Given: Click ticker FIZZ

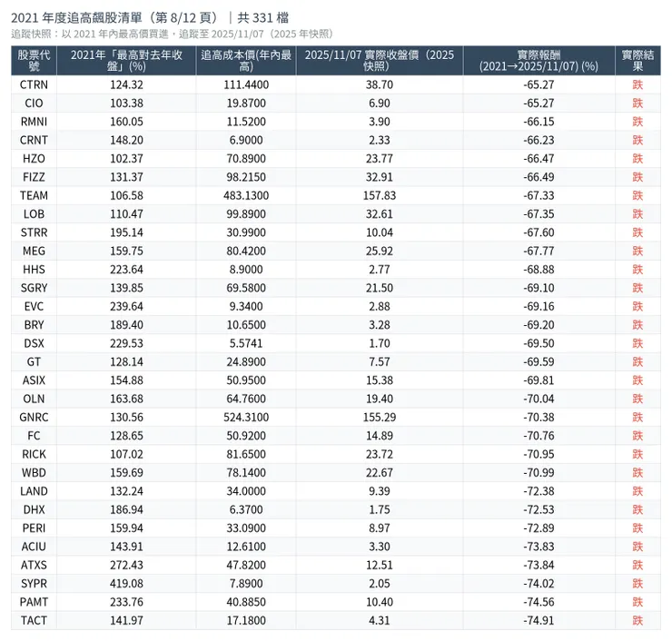Looking at the screenshot, I should pos(34,177).
